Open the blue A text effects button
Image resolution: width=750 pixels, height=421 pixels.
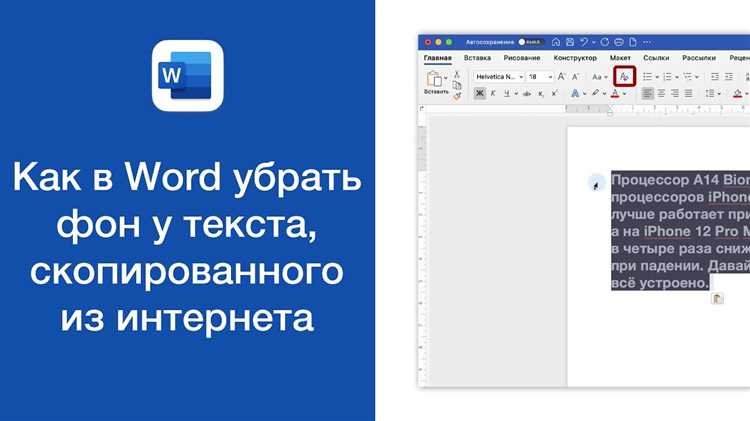pos(575,93)
